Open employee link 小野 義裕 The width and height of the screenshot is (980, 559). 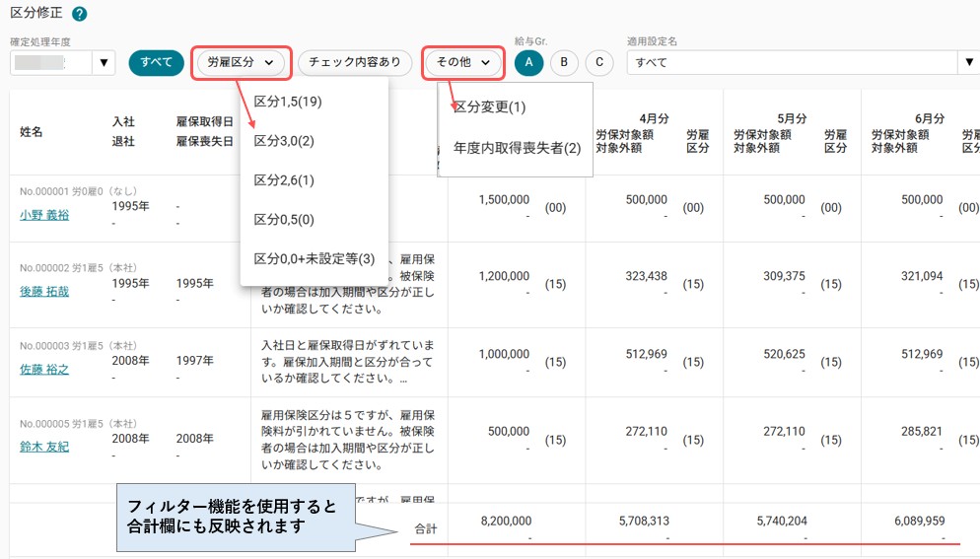click(x=44, y=215)
